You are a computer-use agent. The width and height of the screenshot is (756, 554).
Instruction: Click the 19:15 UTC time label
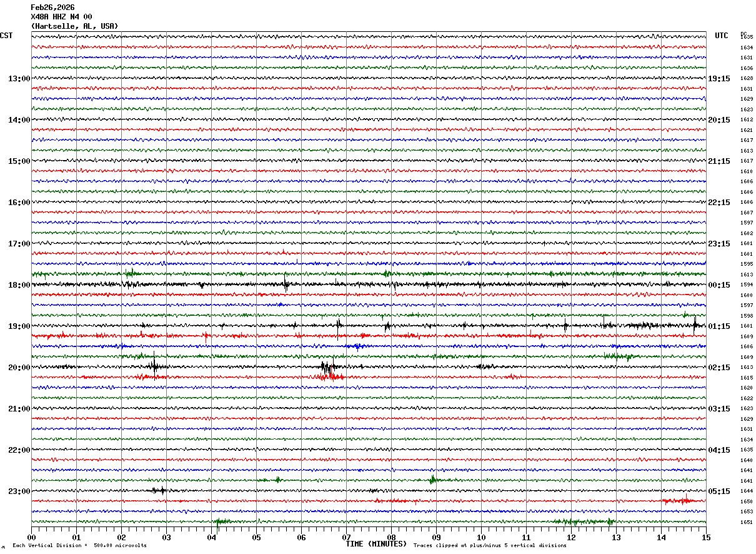pos(719,79)
